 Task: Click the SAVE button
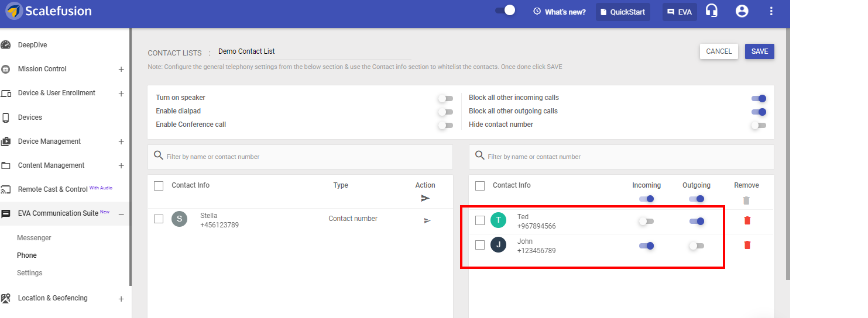pyautogui.click(x=760, y=51)
